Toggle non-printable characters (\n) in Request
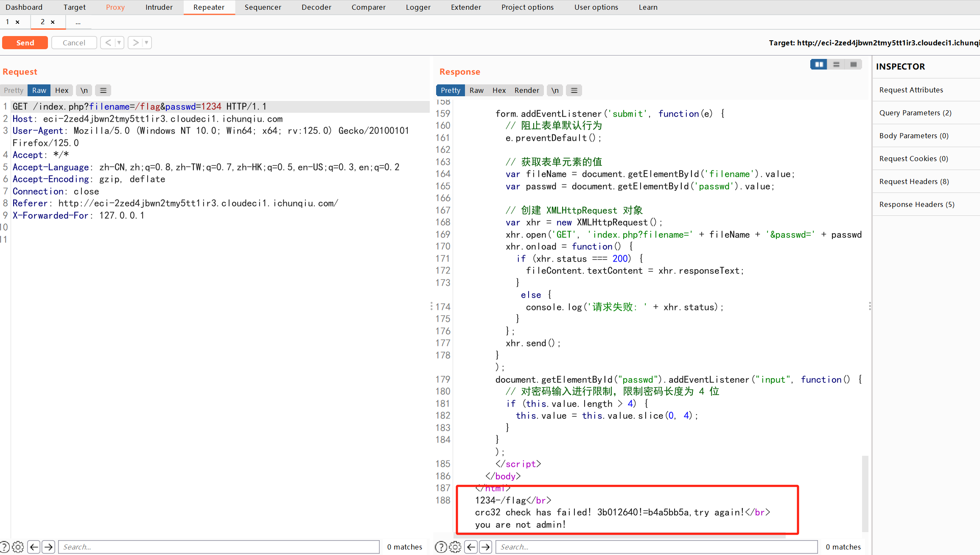The width and height of the screenshot is (980, 555). coord(84,90)
